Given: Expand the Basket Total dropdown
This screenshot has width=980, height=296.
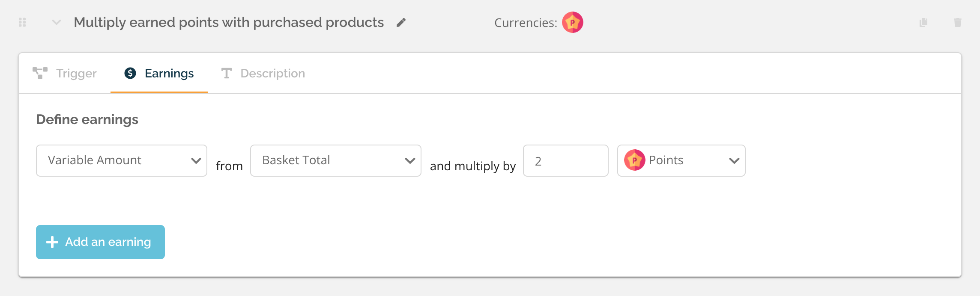Looking at the screenshot, I should coord(336,160).
